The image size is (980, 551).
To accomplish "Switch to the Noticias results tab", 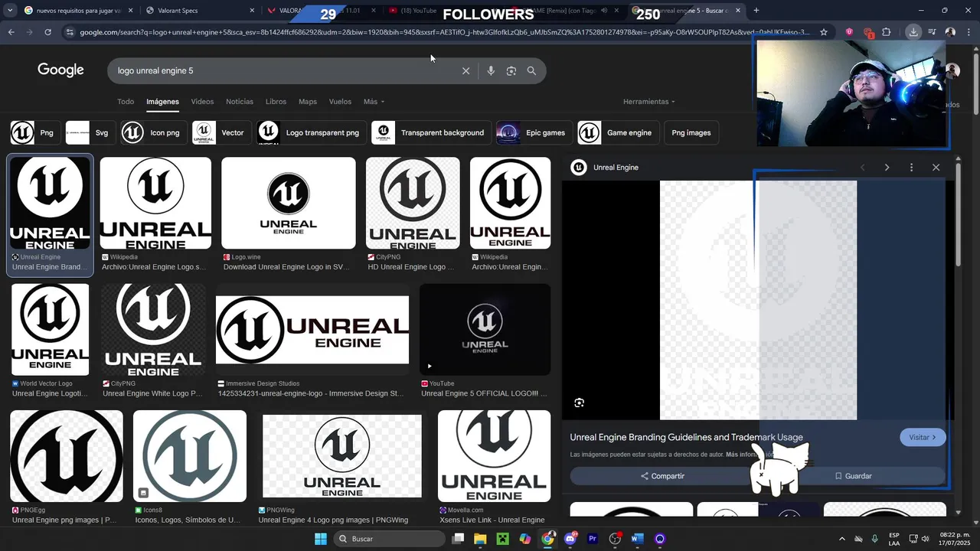I will click(x=240, y=102).
